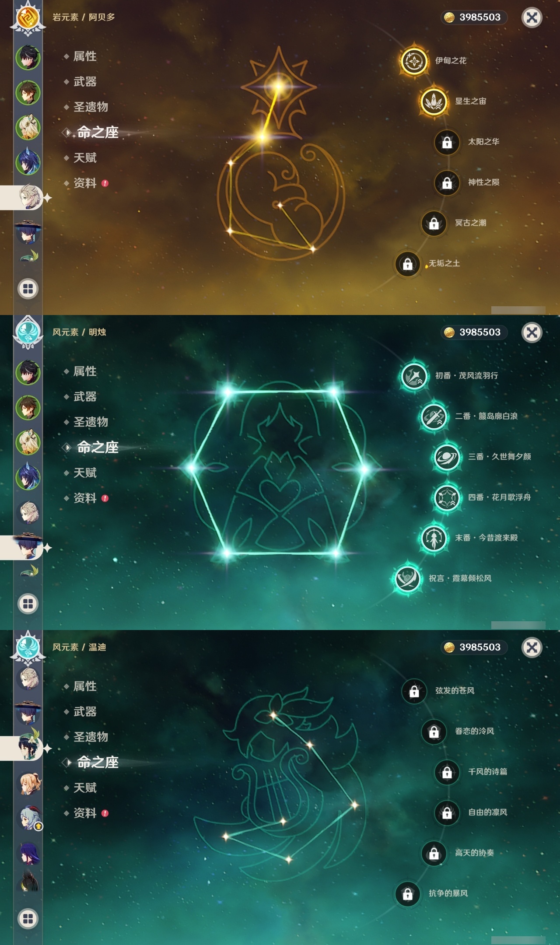560x945 pixels.
Task: Open the 属性 tab in 阿贝多 panel
Action: coord(85,56)
